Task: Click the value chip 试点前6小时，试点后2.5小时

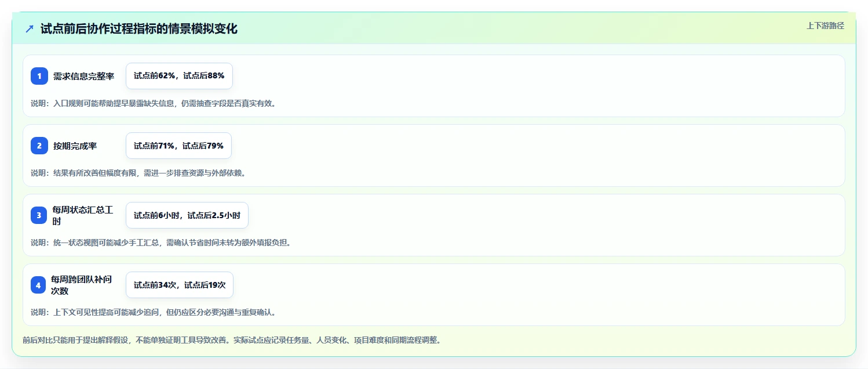Action: 187,215
